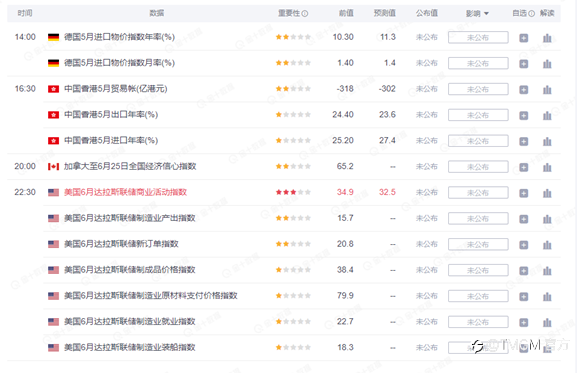The width and height of the screenshot is (577, 373).
Task: Open chart analysis for 中国香港5月出口年率
Action: 547,116
